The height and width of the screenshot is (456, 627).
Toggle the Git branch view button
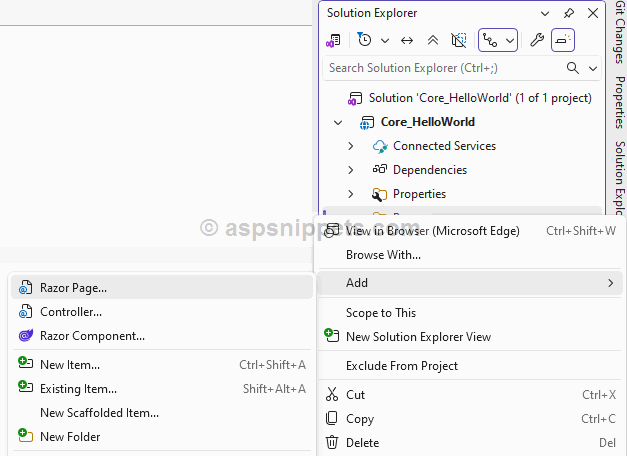coord(490,40)
